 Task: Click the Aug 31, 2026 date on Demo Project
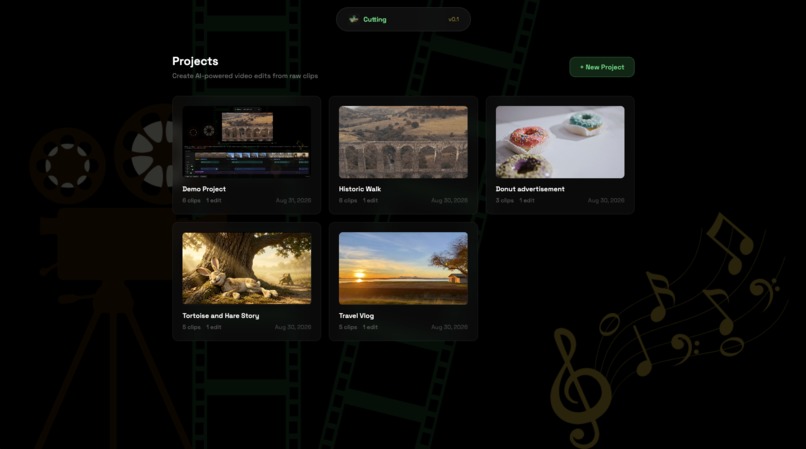click(x=293, y=200)
